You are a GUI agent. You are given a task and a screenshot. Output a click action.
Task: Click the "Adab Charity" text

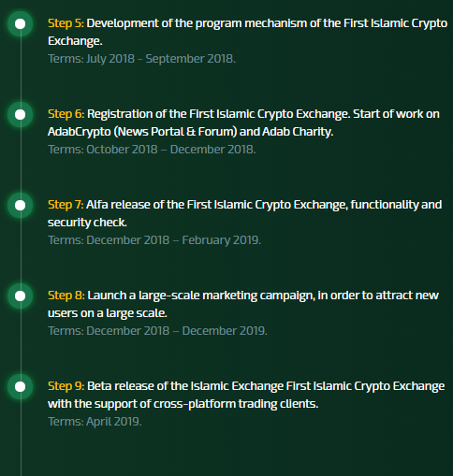298,132
